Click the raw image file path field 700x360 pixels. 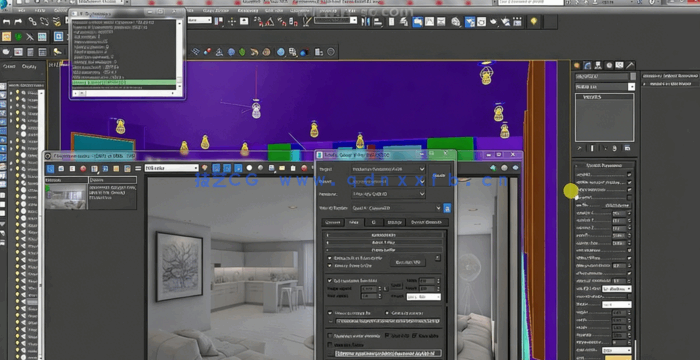coord(388,321)
